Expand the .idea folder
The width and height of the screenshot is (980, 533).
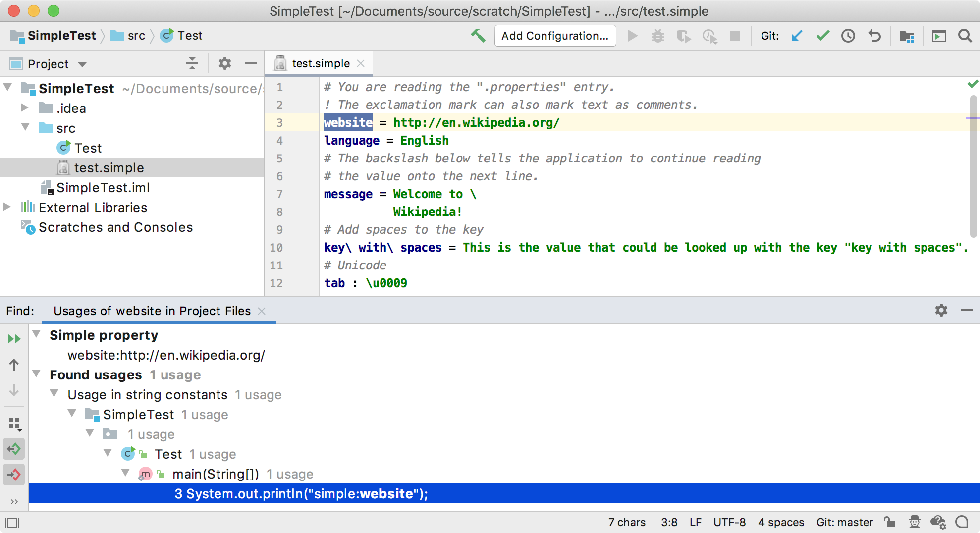click(x=24, y=107)
